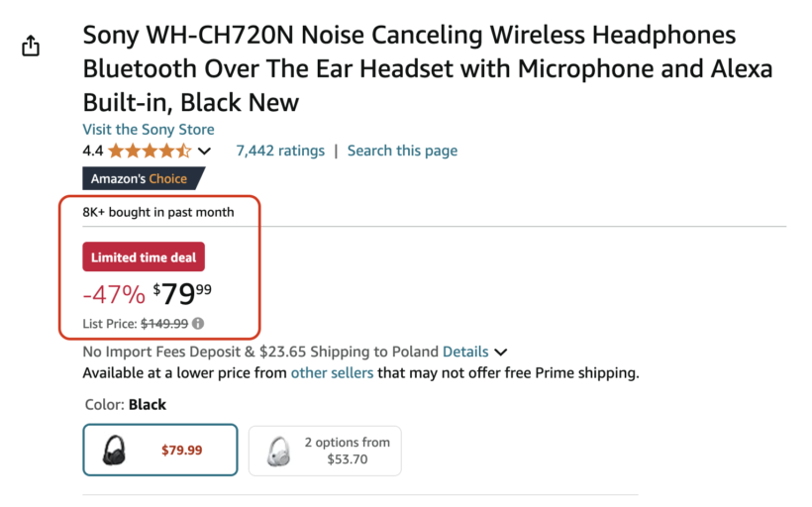Viewport: 812px width, 507px height.
Task: Expand the shipping Details chevron
Action: tap(500, 352)
